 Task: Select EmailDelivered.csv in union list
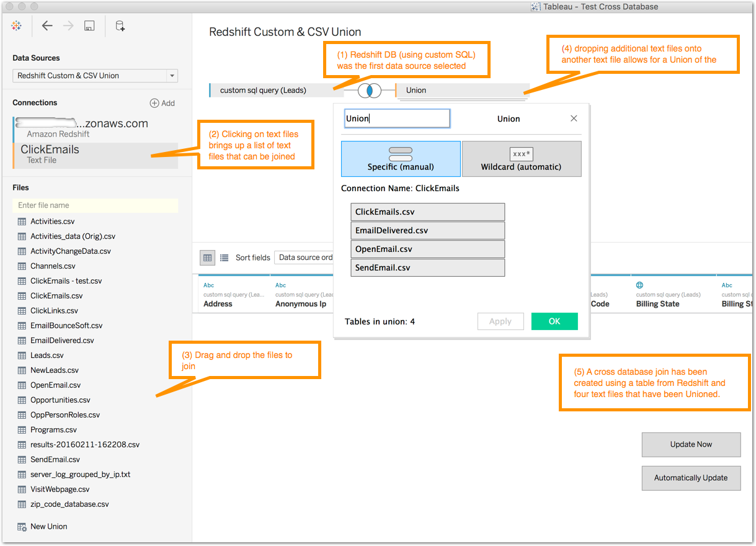click(428, 230)
